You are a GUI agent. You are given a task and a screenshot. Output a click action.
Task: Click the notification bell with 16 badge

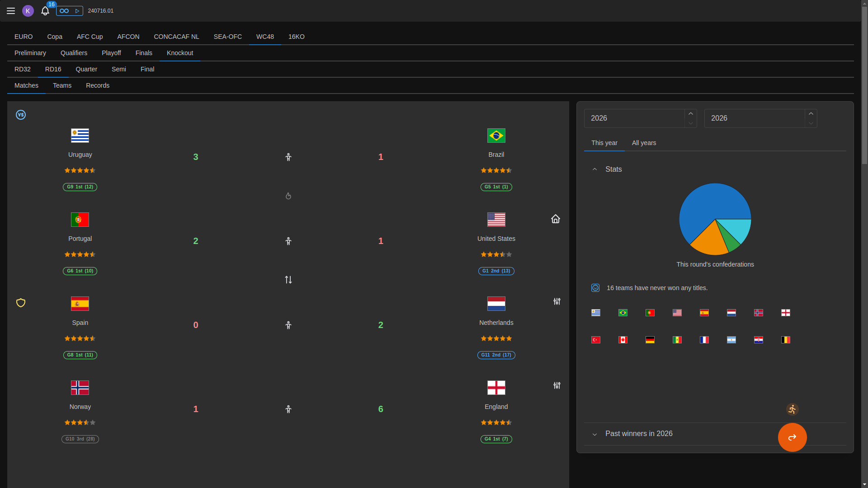pos(45,11)
